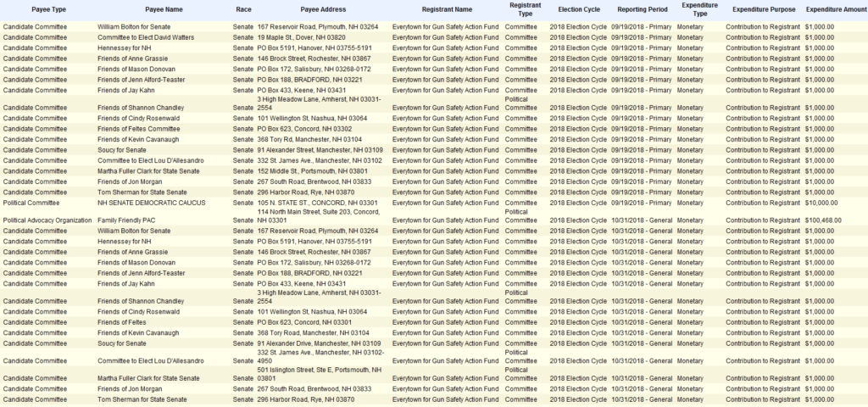Image resolution: width=868 pixels, height=407 pixels.
Task: Click the 19 Maple St., Dover address
Action: 305,37
